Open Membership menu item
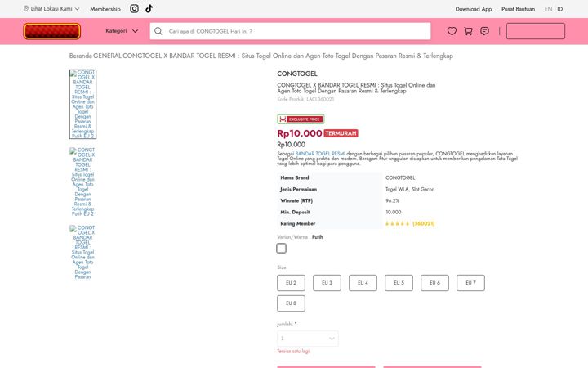Screen dimensions: 588x368 tap(105, 9)
